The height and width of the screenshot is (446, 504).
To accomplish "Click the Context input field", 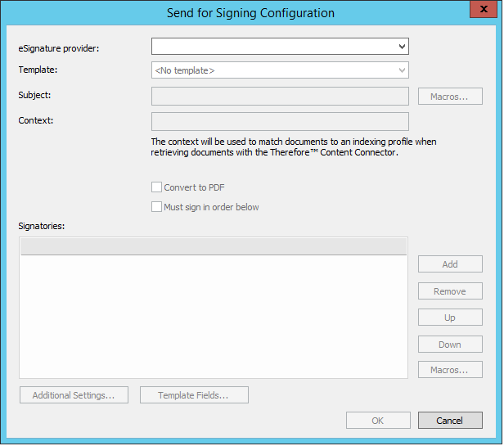I will (x=280, y=122).
